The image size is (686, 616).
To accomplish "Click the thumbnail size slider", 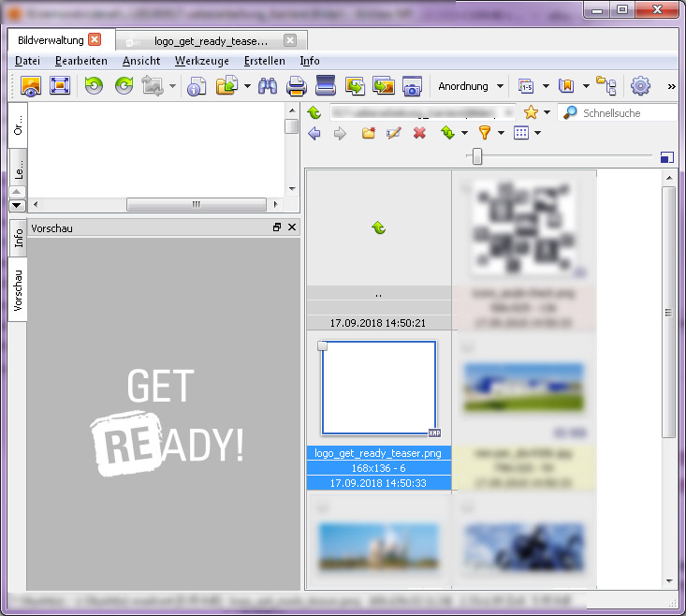I will tap(477, 156).
